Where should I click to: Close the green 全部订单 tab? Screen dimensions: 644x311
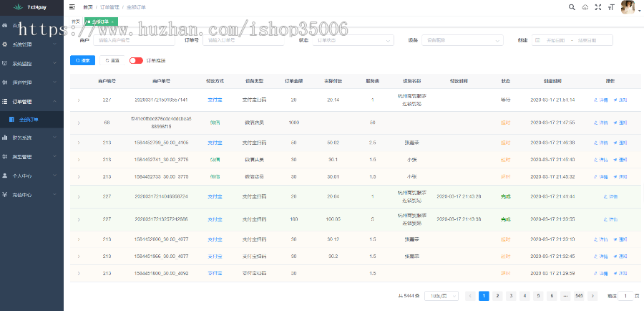pos(112,21)
